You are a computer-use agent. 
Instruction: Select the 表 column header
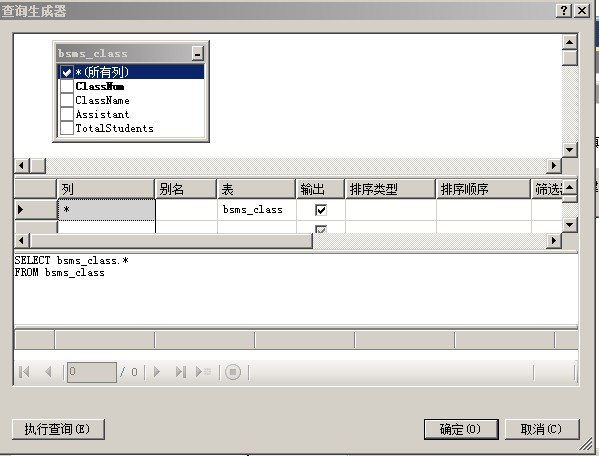[257, 189]
